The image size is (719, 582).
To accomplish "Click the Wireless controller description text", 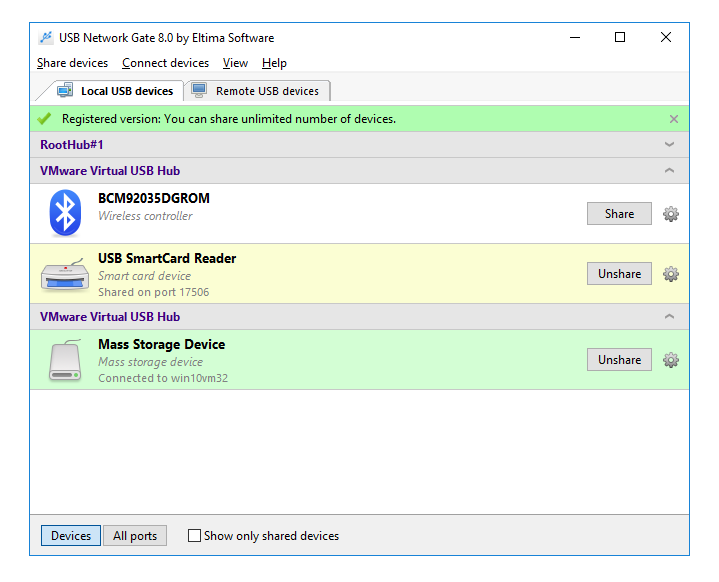I will 145,216.
